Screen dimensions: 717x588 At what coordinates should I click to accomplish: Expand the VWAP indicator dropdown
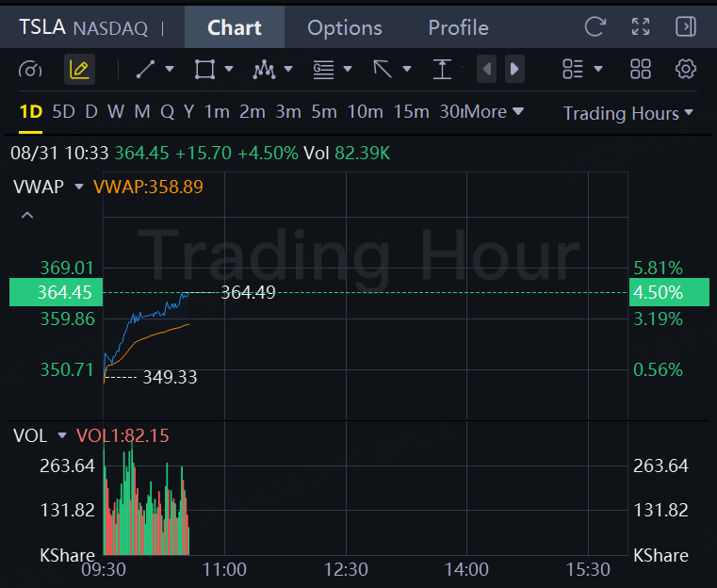point(79,187)
